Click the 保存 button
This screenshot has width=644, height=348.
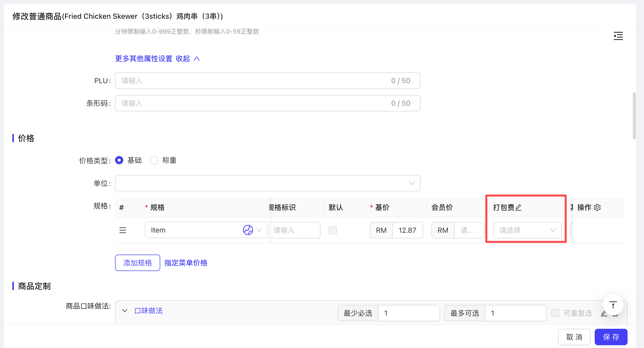click(611, 337)
